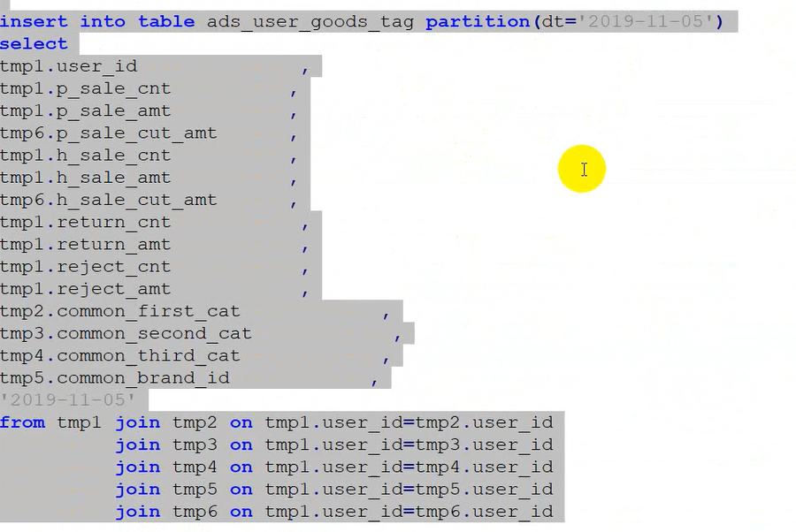Click the tmp2.common_first_cat column

click(119, 311)
